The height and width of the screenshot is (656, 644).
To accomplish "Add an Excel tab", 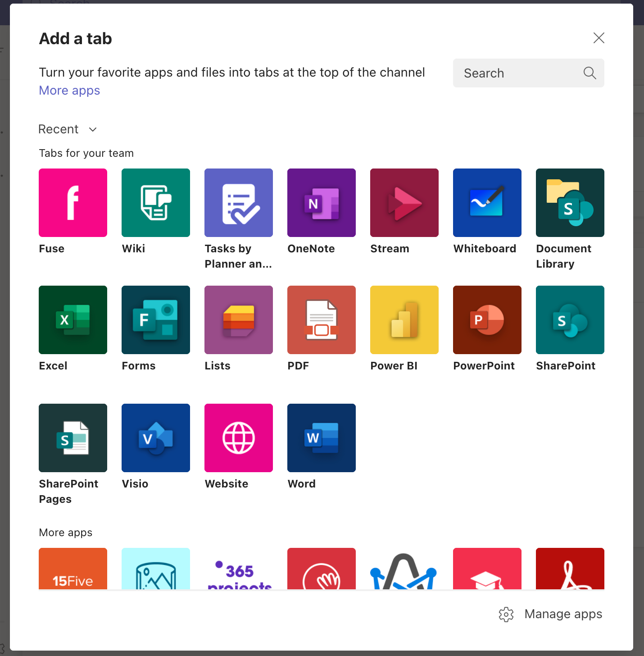I will tap(73, 319).
